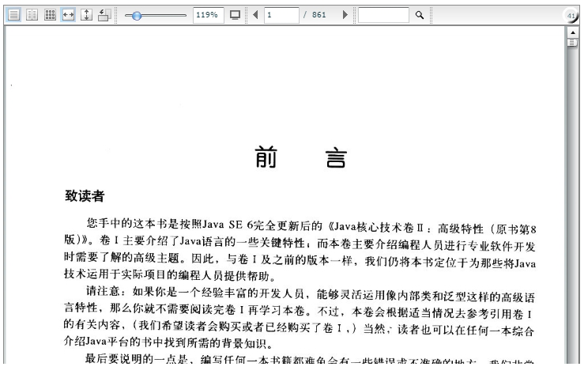Click the paragraph starting 您手中的这本书
The height and width of the screenshot is (378, 588).
(x=300, y=251)
